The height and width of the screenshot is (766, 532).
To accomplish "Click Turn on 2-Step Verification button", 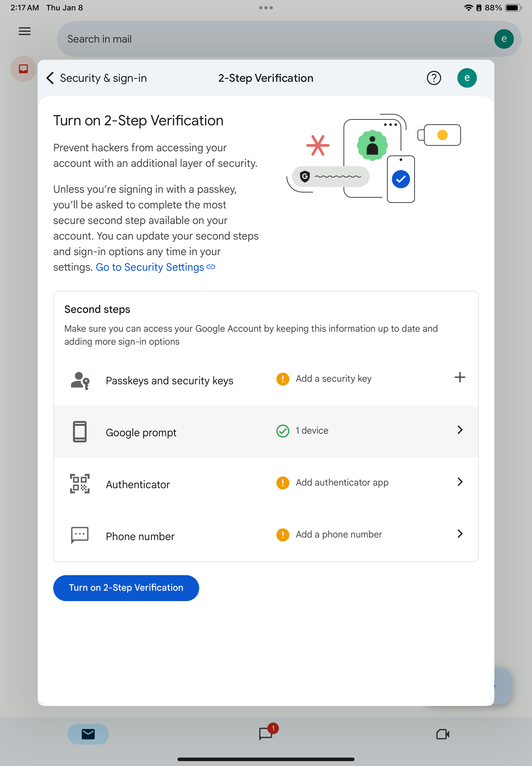I will pos(126,588).
